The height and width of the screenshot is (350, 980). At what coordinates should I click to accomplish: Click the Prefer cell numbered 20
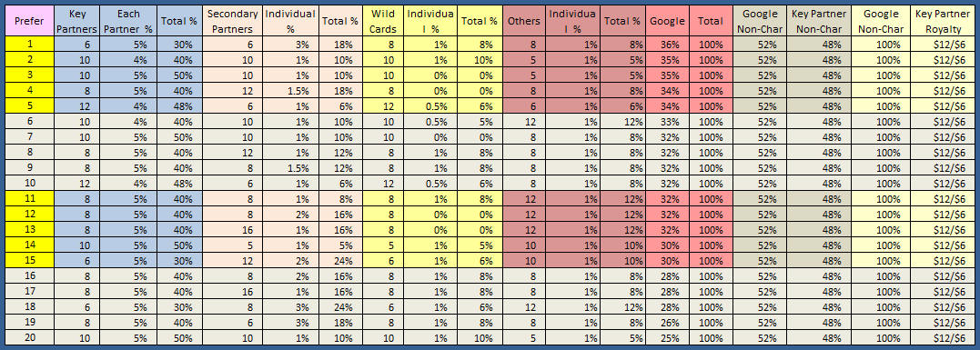(29, 337)
